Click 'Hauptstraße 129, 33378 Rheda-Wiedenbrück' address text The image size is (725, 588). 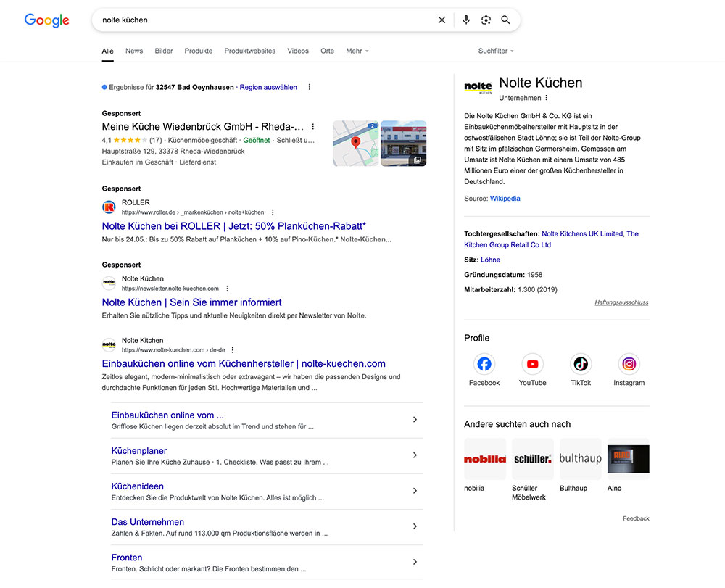(x=173, y=151)
